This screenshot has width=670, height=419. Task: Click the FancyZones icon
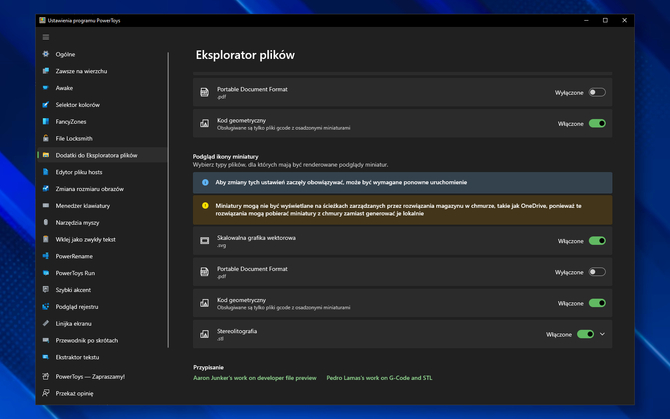pos(46,121)
